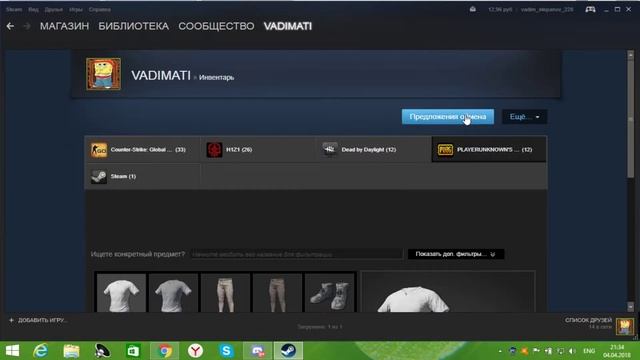Open Windows Start button
640x360 pixels.
tap(12, 351)
